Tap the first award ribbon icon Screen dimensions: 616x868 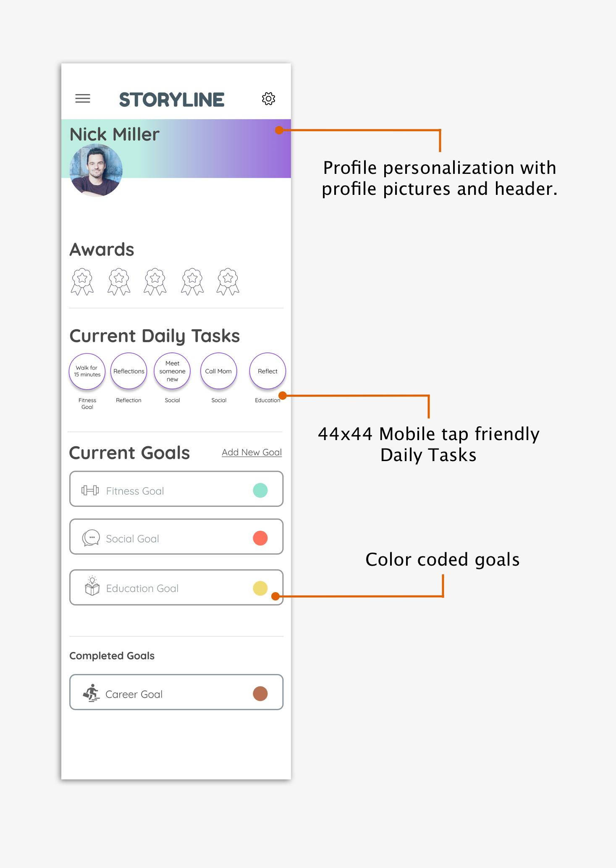pyautogui.click(x=82, y=282)
